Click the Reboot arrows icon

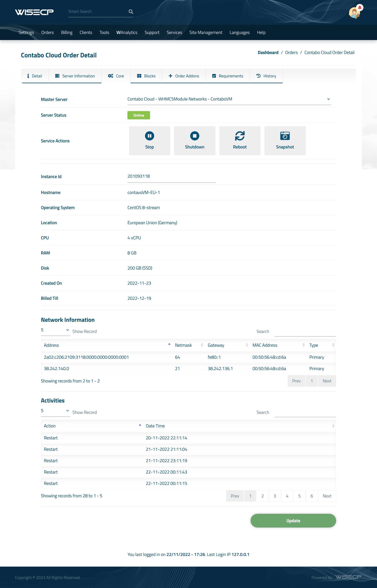[240, 136]
